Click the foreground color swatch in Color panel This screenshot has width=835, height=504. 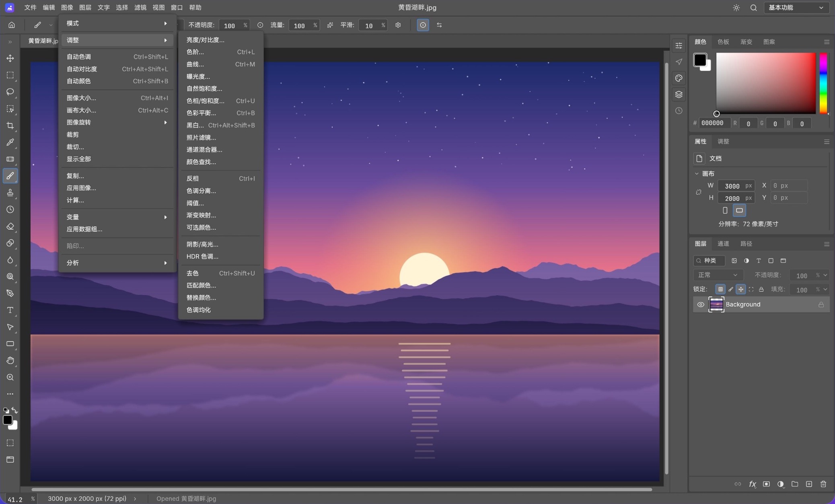pos(700,60)
